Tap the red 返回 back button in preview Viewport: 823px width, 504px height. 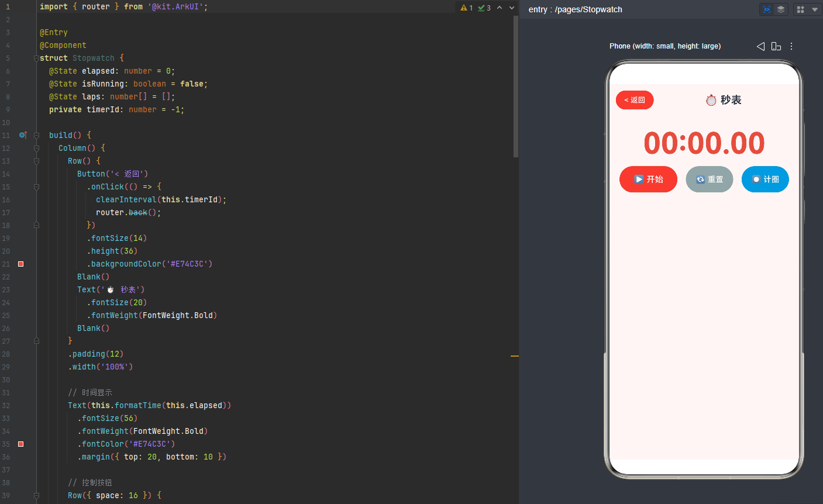635,100
